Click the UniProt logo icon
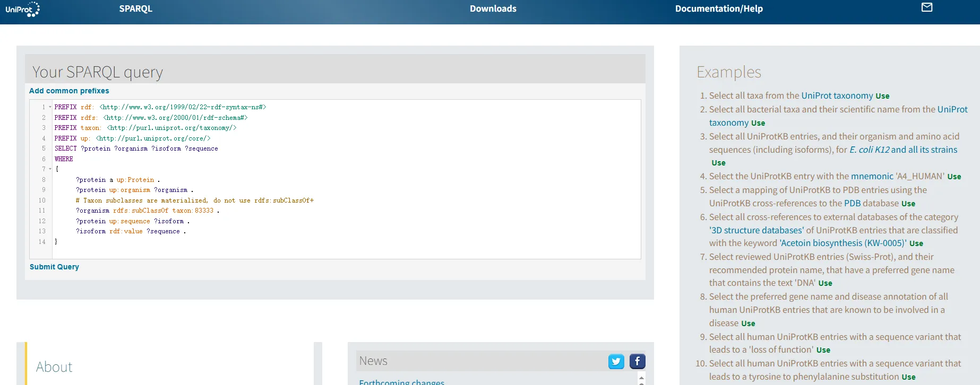This screenshot has width=980, height=385. click(x=22, y=9)
